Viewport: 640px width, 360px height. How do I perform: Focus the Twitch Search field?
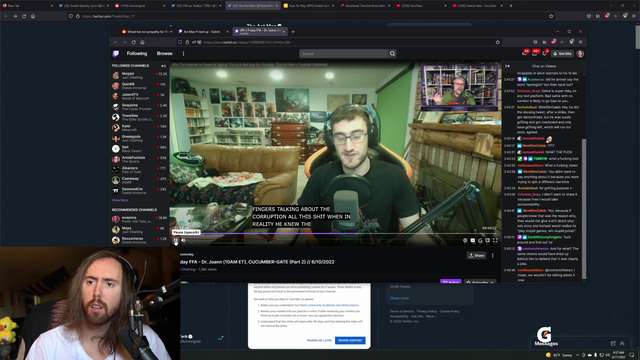pos(344,53)
